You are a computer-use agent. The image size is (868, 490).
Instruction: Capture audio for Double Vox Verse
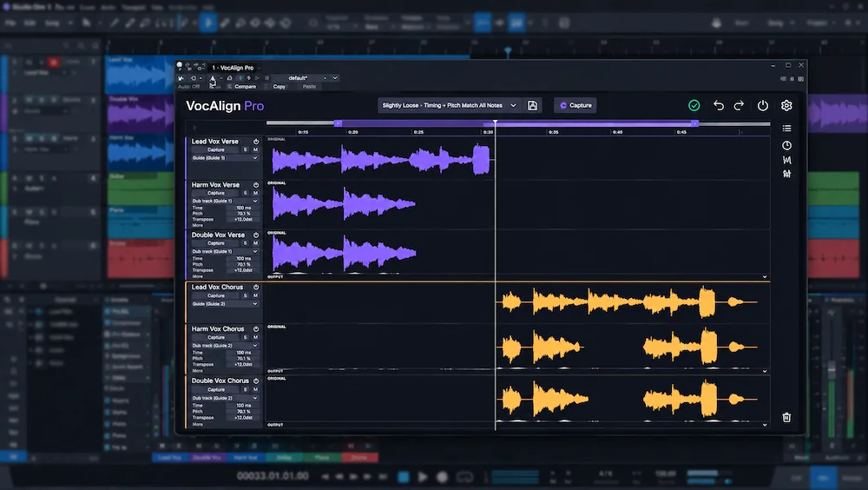[x=216, y=242]
